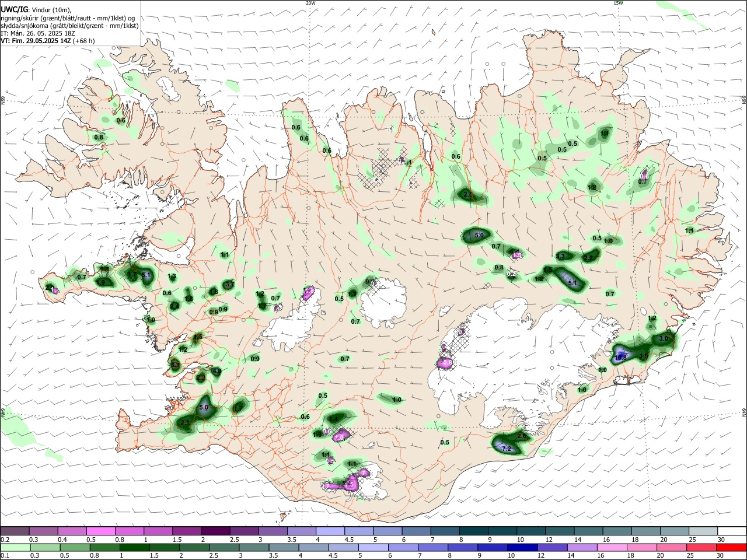Image resolution: width=747 pixels, height=560 pixels.
Task: Click the 3.0 precipitation value in the southeast
Action: [x=663, y=338]
